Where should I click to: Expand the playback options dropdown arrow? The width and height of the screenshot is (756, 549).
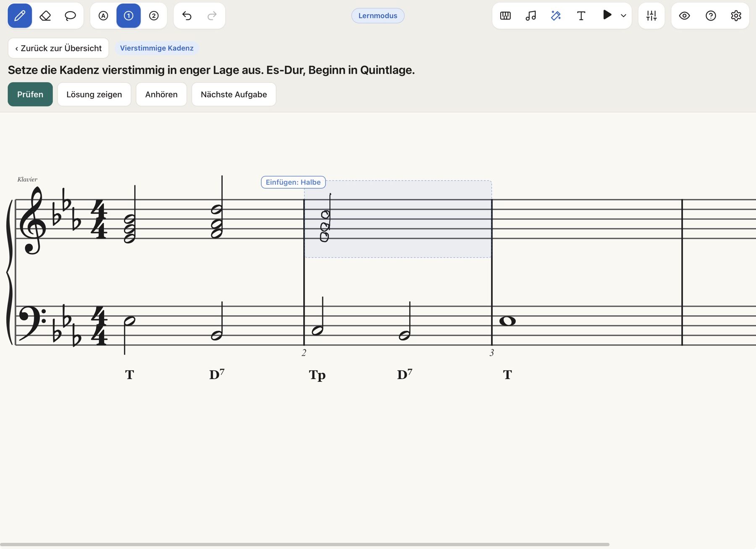624,16
